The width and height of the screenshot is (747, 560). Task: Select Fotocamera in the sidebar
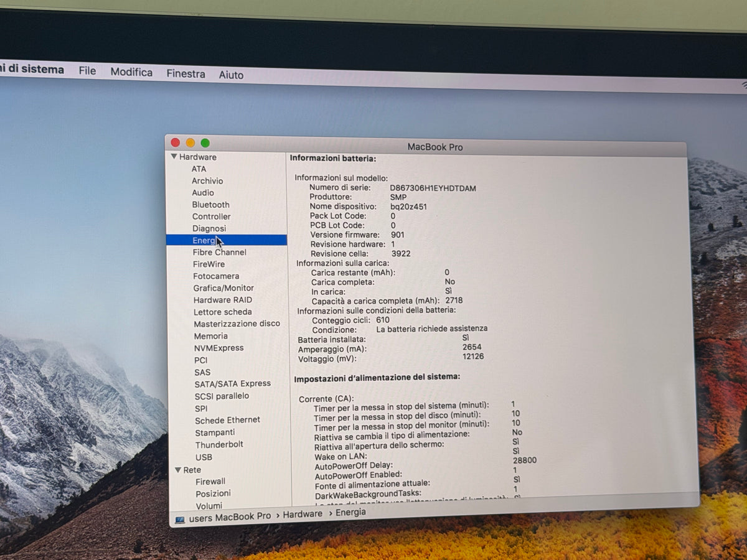[216, 276]
